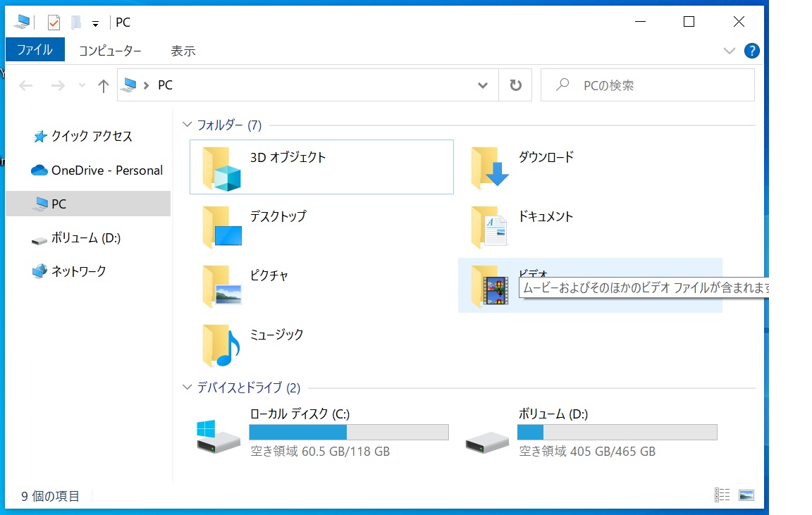Image resolution: width=812 pixels, height=515 pixels.
Task: Open the ダウンロード folder icon
Action: [x=490, y=167]
